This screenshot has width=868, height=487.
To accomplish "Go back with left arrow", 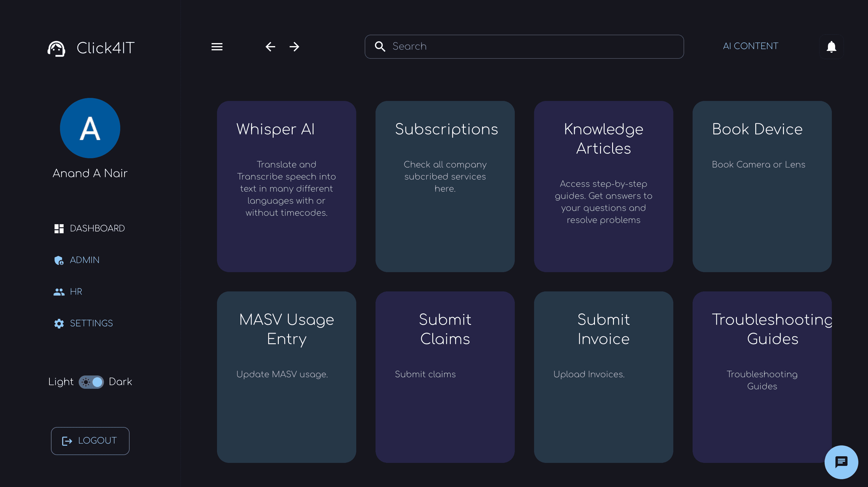I will [x=270, y=46].
